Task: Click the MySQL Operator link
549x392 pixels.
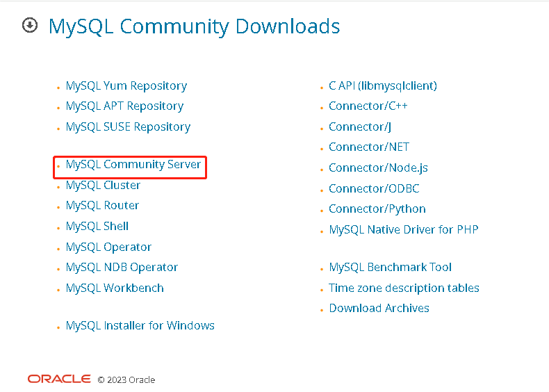Action: pos(108,247)
